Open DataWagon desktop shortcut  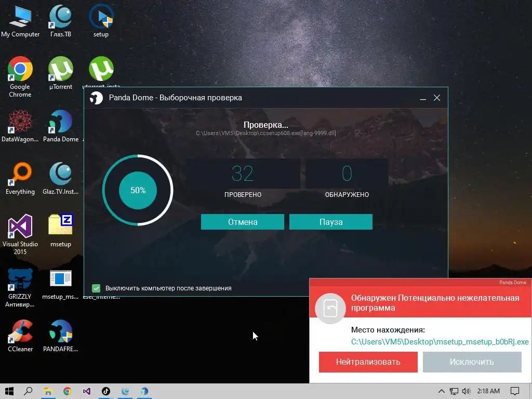[x=20, y=126]
